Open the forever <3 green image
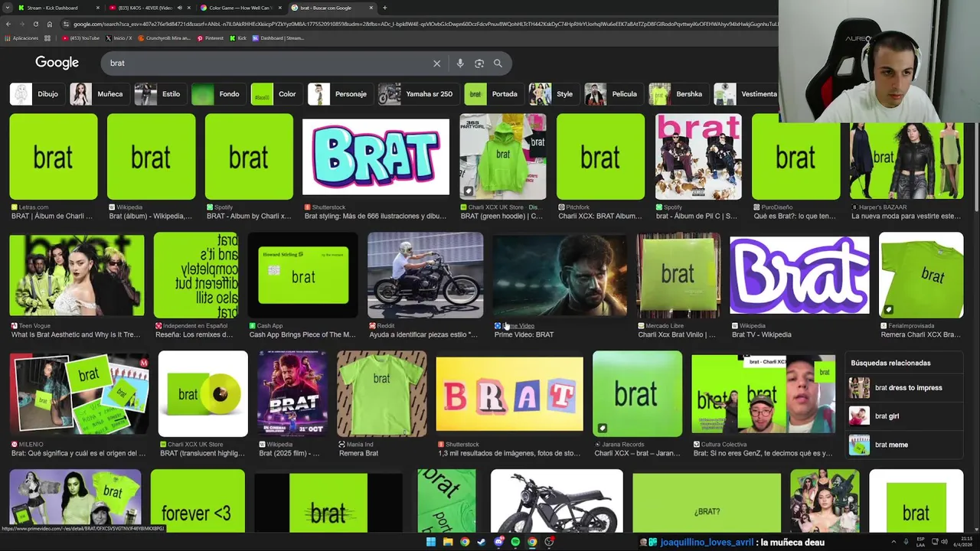This screenshot has height=551, width=980. click(198, 502)
